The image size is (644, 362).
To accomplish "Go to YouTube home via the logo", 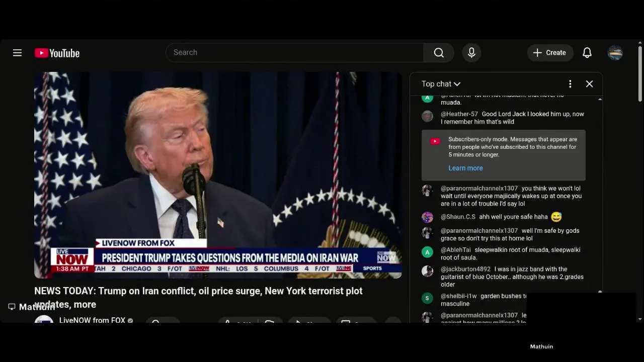I will 57,53.
